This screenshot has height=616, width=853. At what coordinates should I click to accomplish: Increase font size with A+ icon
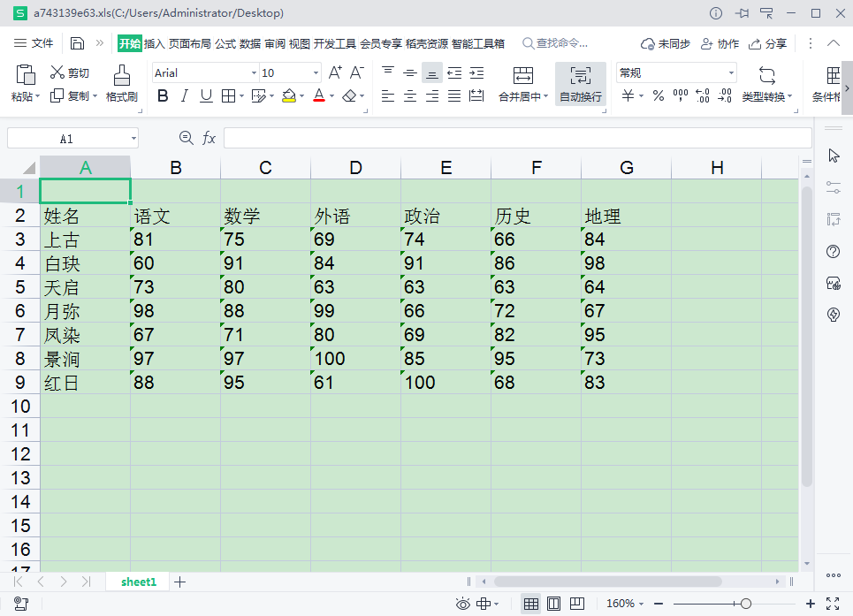[x=335, y=72]
